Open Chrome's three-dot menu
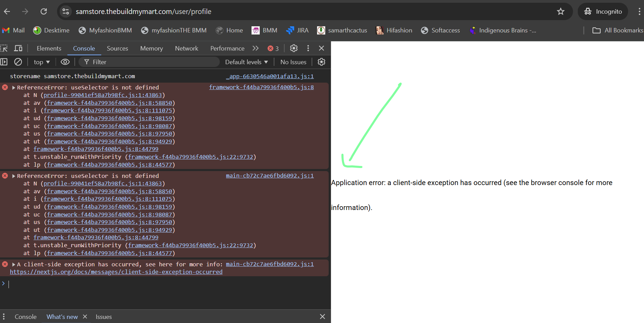This screenshot has width=644, height=323. click(x=639, y=12)
